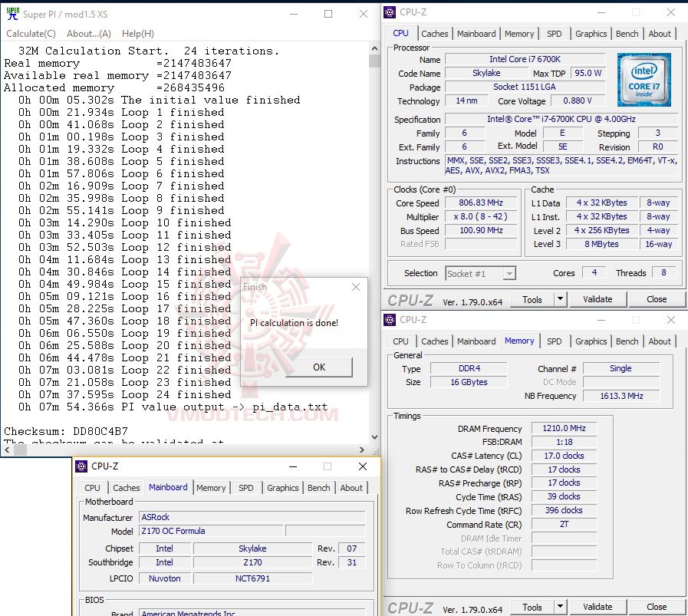
Task: Click the DRAM Frequency 1210.0 MHz value
Action: (564, 428)
